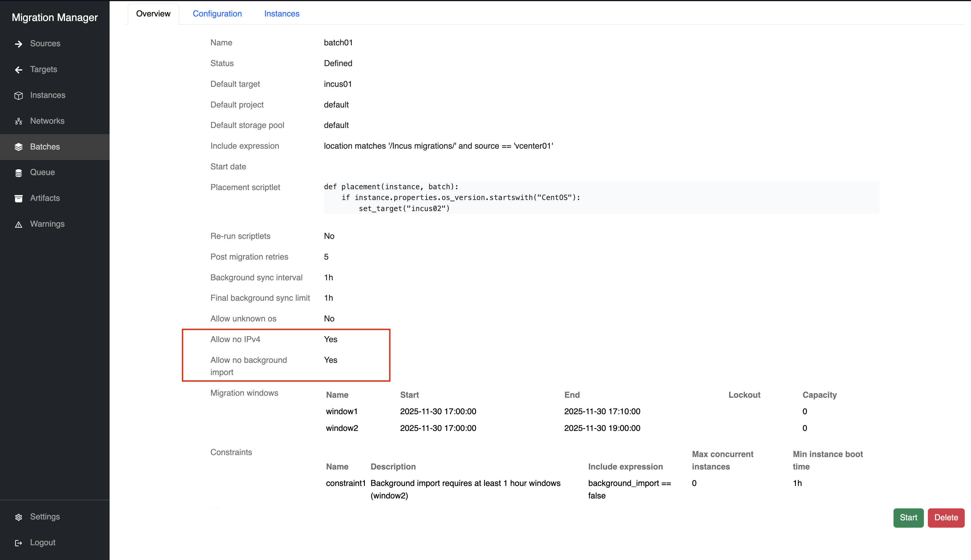971x560 pixels.
Task: Click the Settings gear icon
Action: click(18, 517)
